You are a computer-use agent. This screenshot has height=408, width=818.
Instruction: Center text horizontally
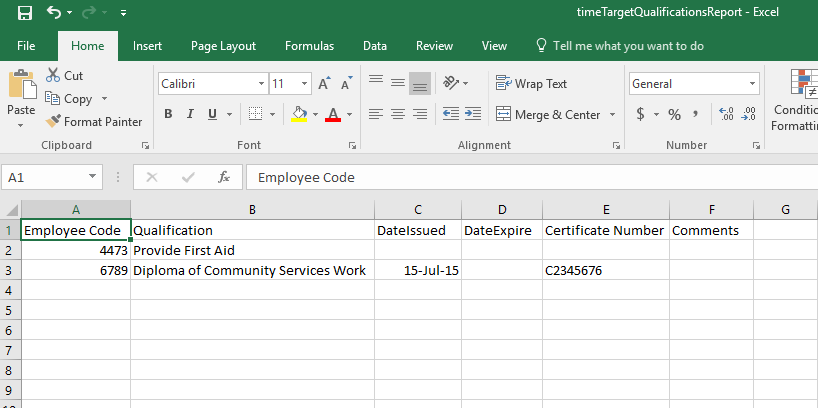pos(398,114)
